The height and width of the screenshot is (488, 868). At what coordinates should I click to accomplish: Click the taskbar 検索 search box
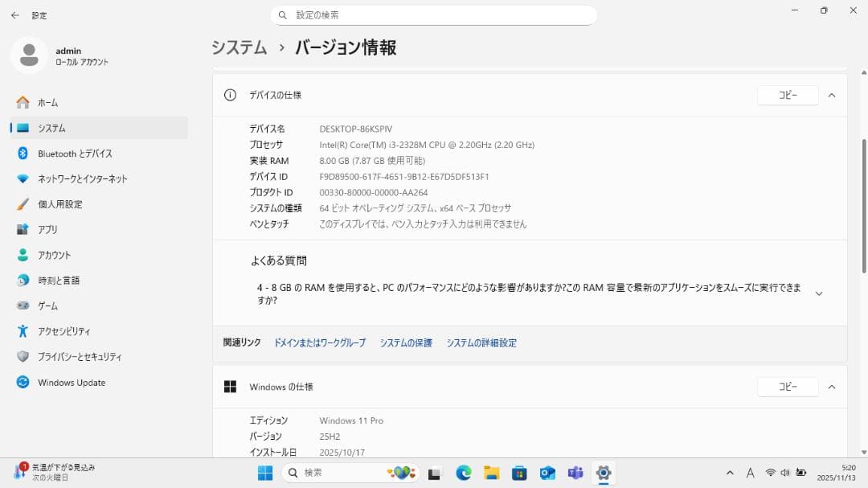point(350,473)
